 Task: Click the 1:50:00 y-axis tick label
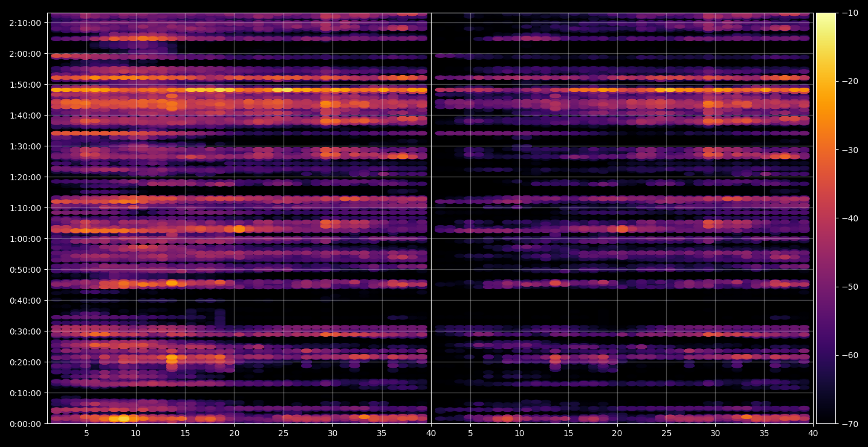[x=25, y=85]
